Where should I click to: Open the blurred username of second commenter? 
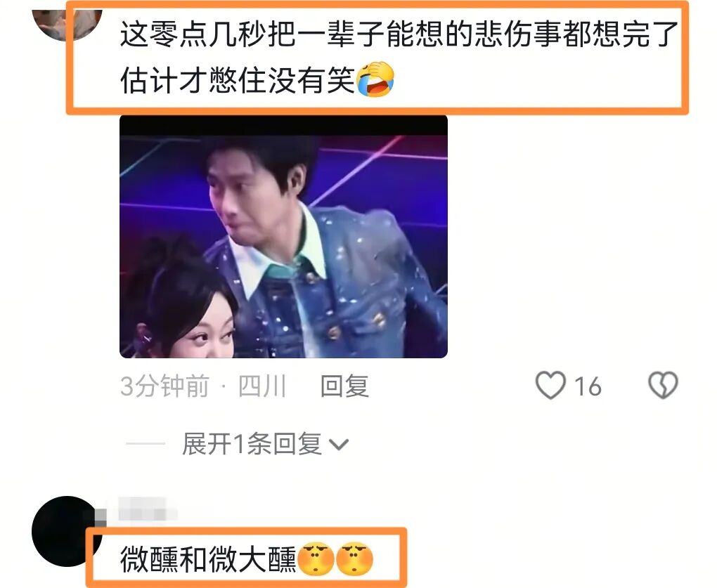147,509
